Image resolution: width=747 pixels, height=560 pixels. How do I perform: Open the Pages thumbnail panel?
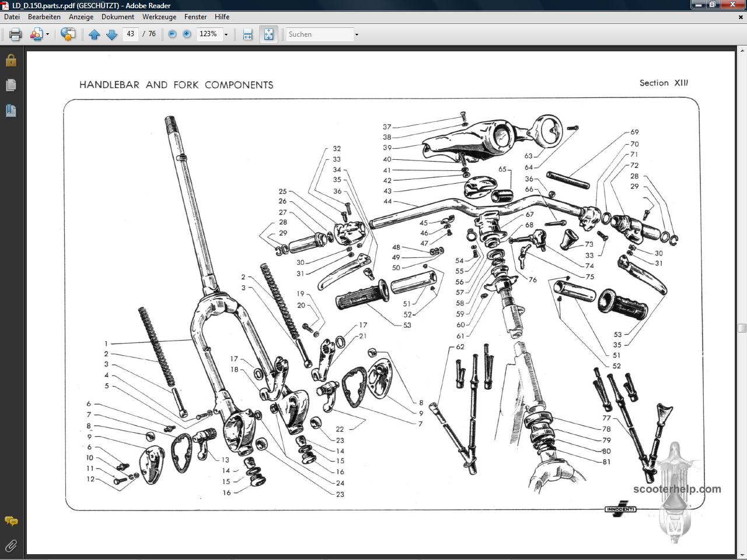click(11, 85)
